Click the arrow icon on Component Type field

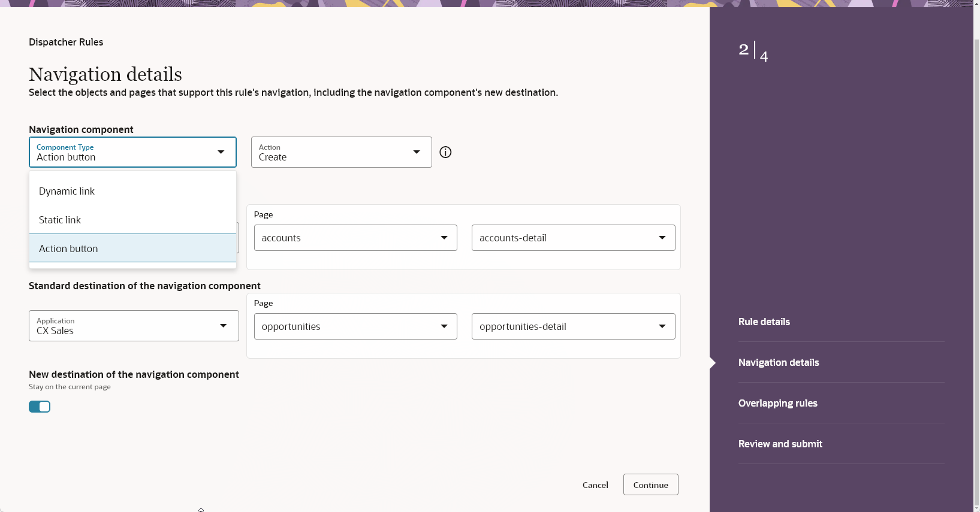(221, 152)
